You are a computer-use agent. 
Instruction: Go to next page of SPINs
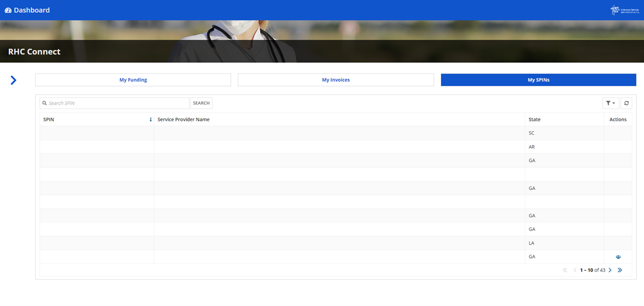(x=610, y=270)
